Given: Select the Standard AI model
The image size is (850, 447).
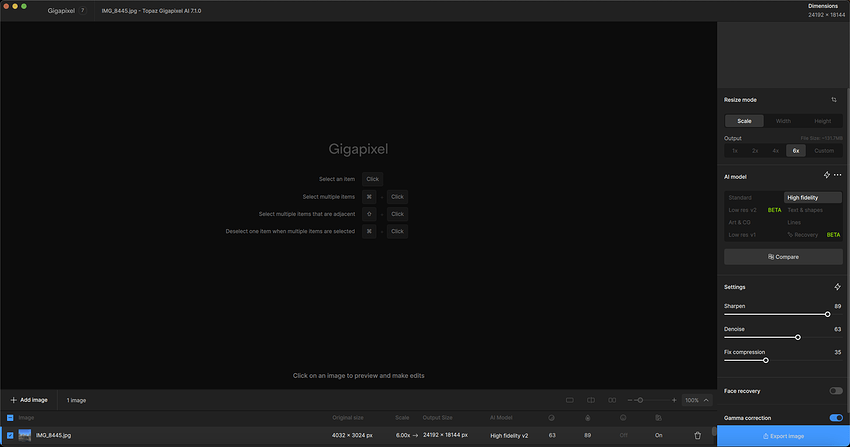Looking at the screenshot, I should coord(754,198).
